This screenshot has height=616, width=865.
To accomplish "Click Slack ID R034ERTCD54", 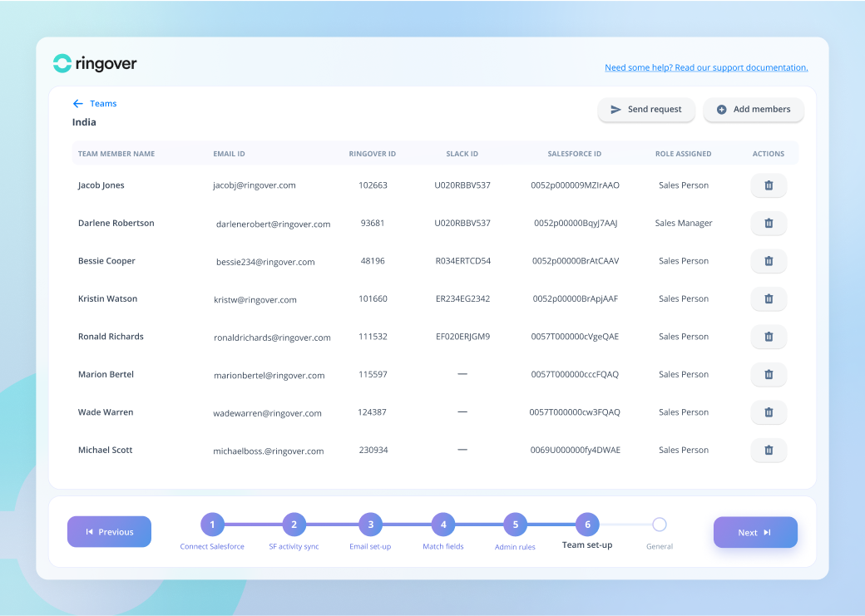I will click(462, 261).
